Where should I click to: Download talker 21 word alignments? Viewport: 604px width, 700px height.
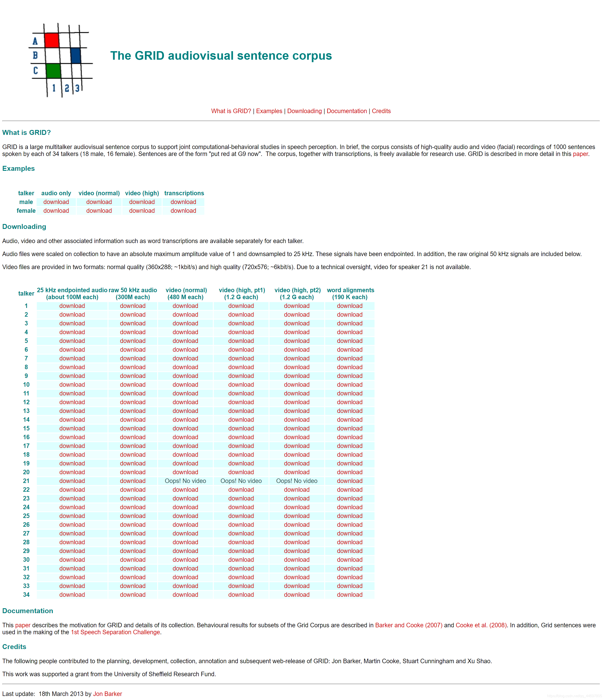pos(350,481)
